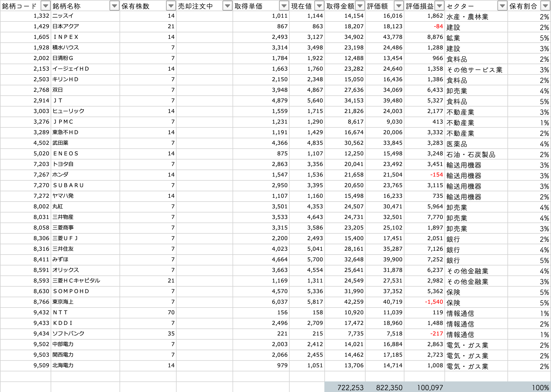Open the 銘柄名称 column filter arrow
Image resolution: width=551 pixels, height=392 pixels.
pyautogui.click(x=114, y=6)
